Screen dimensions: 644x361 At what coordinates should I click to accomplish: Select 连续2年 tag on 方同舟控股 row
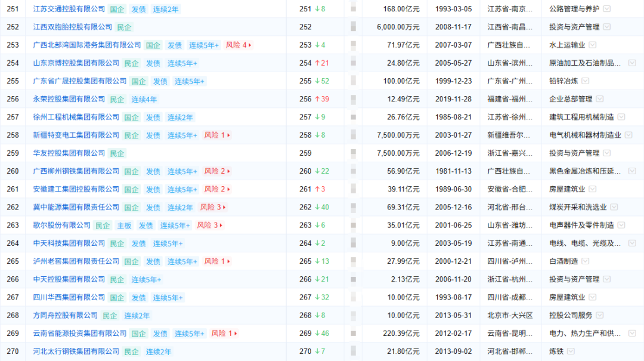tap(137, 316)
